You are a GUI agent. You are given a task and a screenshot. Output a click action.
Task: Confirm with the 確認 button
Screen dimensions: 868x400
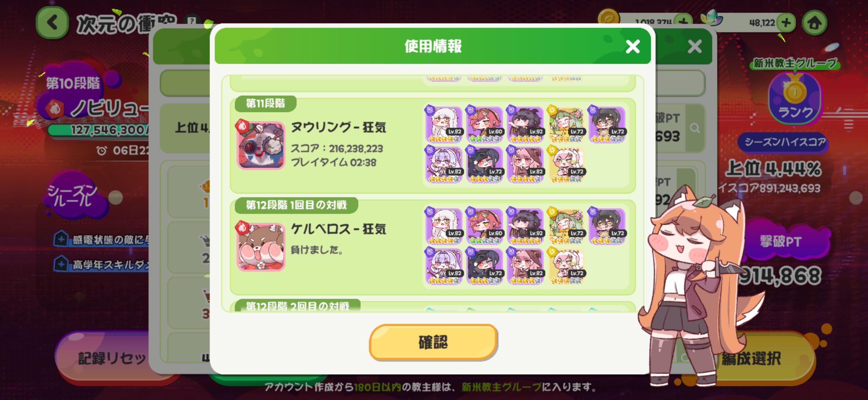point(433,342)
